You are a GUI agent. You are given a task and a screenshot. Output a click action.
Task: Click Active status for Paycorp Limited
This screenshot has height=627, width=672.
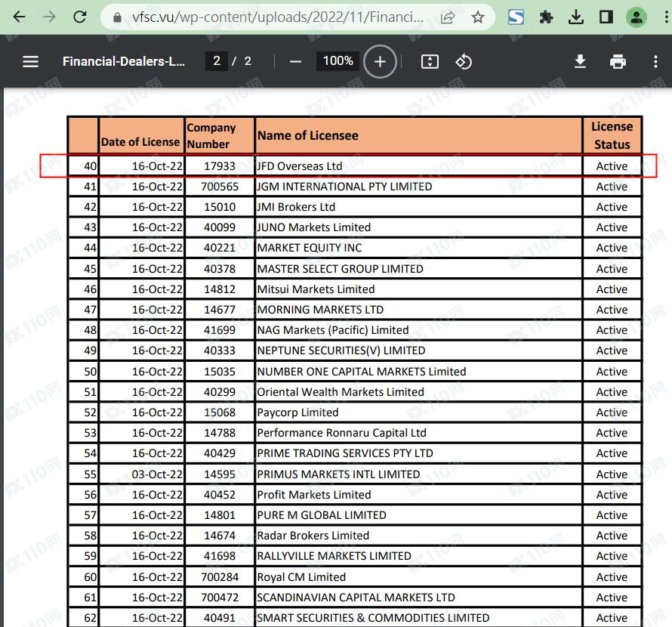point(612,412)
